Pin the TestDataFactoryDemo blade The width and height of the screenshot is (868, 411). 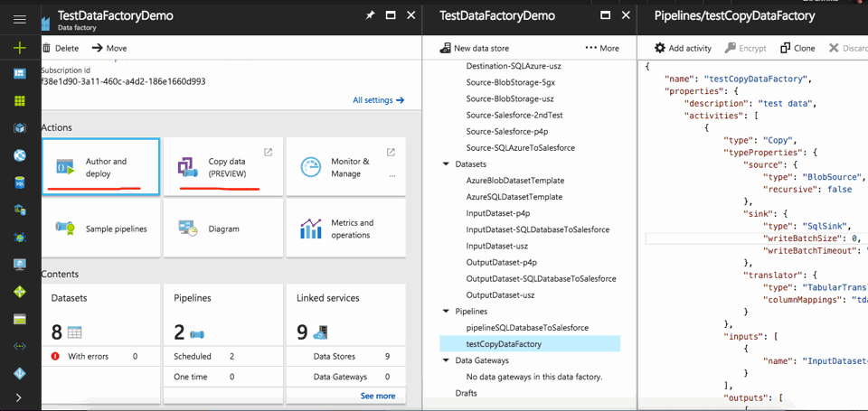370,15
